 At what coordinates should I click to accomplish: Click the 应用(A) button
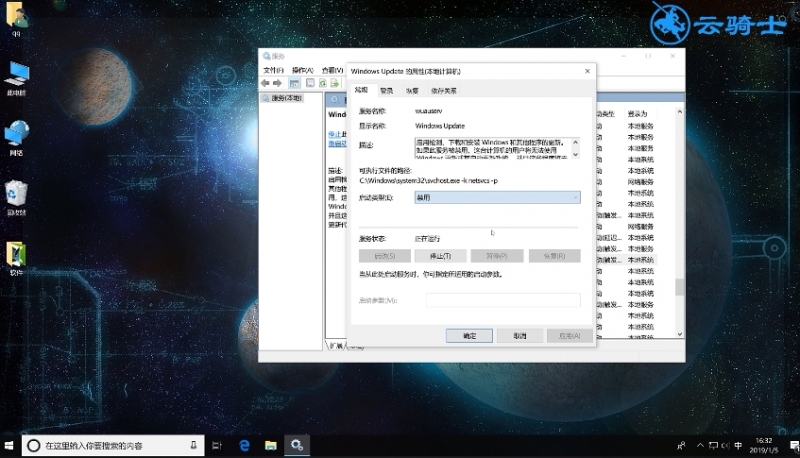tap(569, 336)
